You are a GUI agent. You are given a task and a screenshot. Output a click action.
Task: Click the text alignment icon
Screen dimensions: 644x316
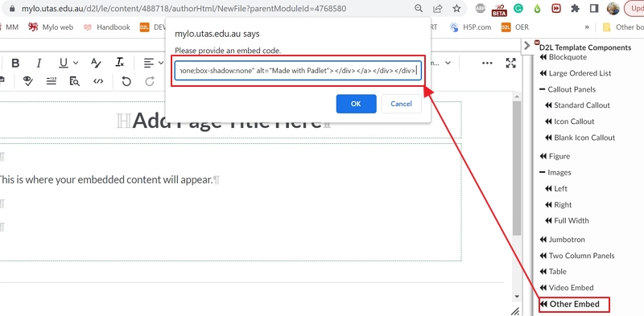(x=149, y=63)
